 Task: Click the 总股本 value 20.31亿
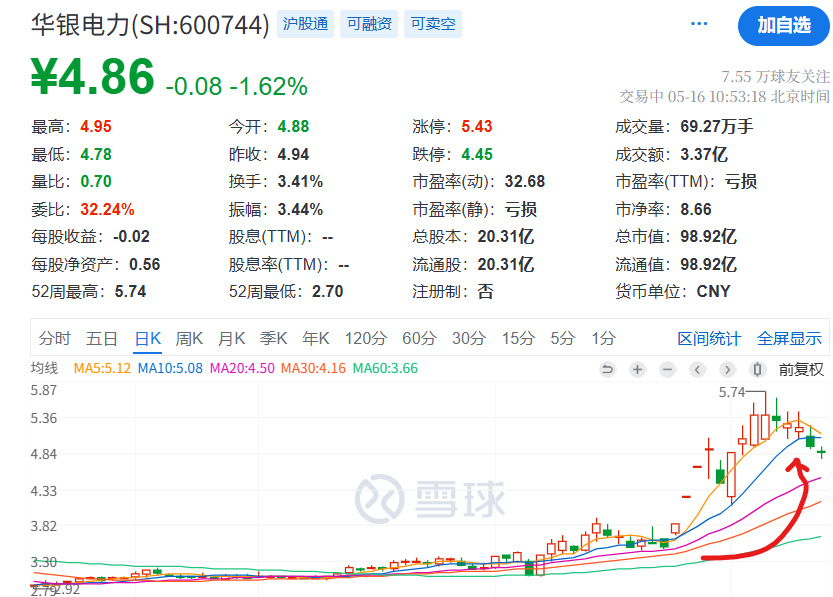tap(505, 236)
